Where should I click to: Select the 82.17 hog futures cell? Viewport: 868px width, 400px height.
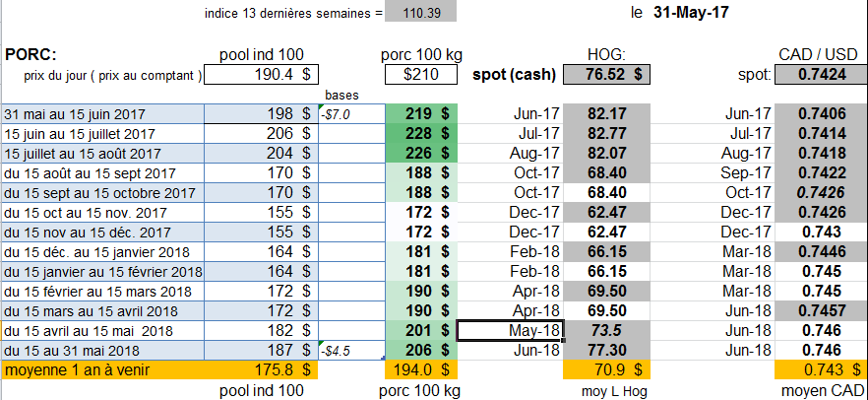point(605,113)
